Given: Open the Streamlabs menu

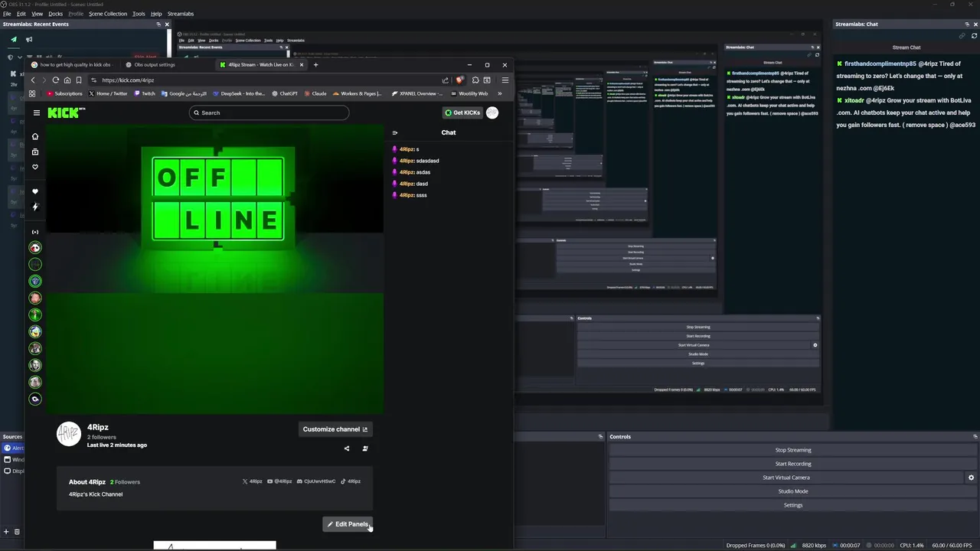Looking at the screenshot, I should click(181, 14).
